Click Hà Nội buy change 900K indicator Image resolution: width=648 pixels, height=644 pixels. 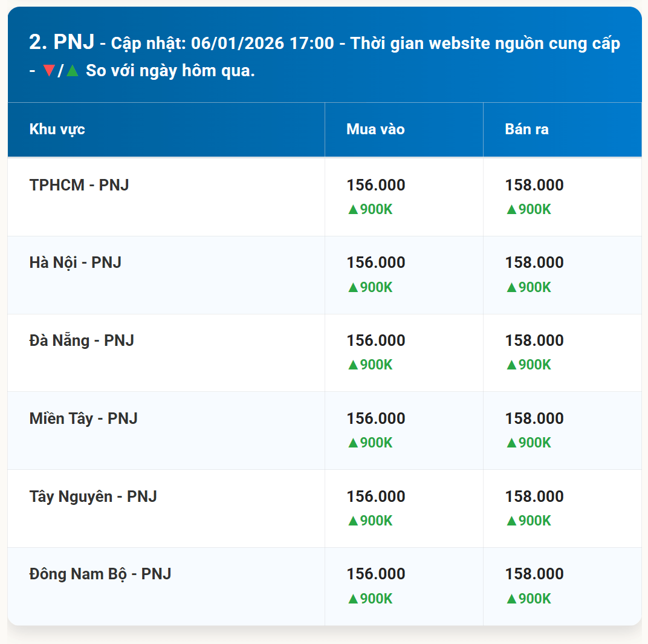(371, 287)
